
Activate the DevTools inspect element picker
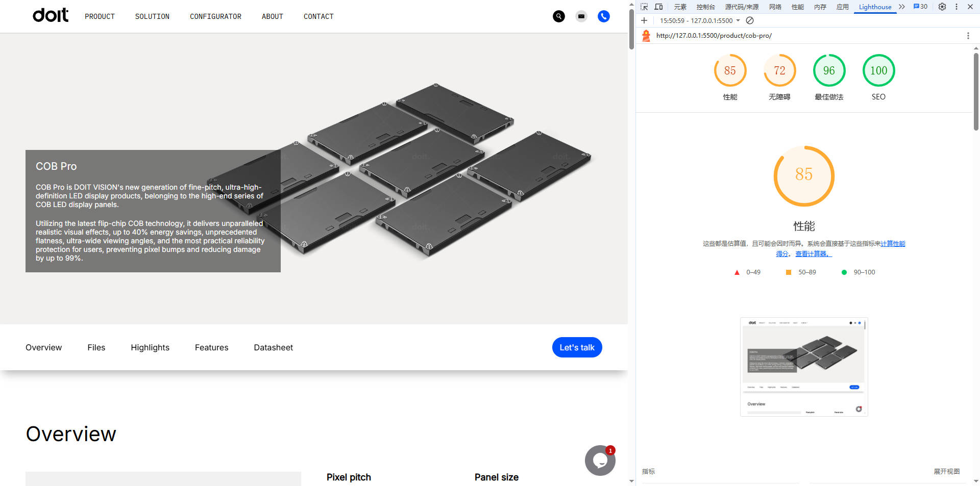point(644,7)
